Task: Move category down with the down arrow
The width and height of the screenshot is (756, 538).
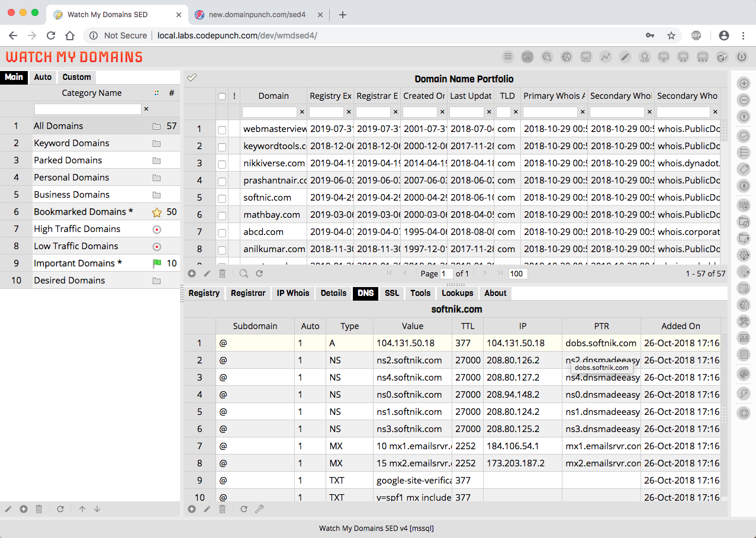Action: (x=97, y=509)
